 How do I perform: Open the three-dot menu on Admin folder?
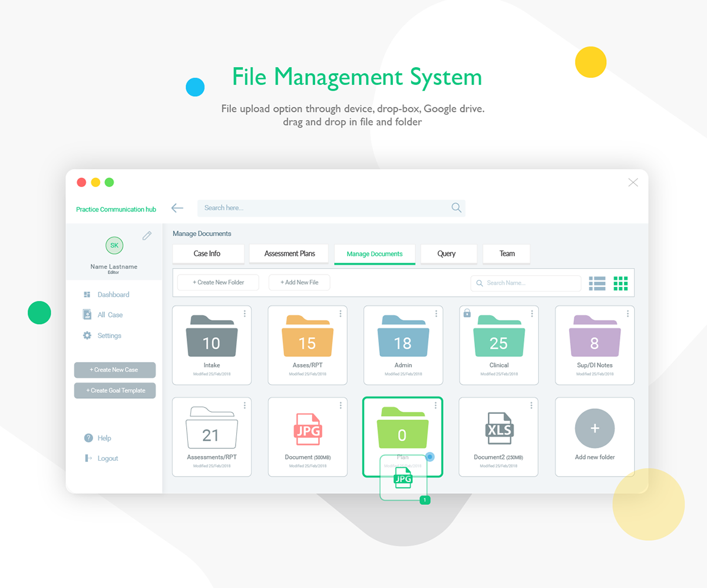pos(436,313)
